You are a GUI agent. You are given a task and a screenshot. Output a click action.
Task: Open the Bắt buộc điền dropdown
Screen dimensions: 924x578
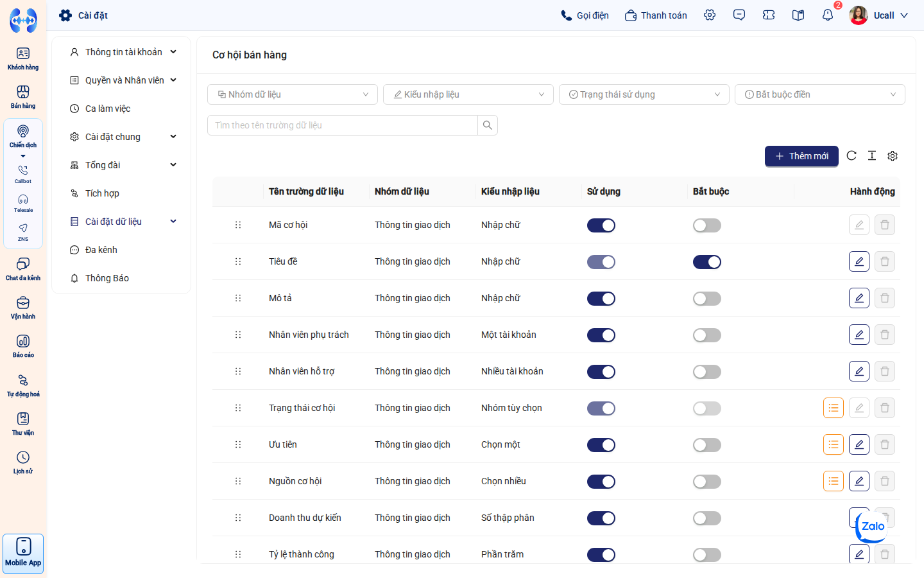tap(820, 94)
